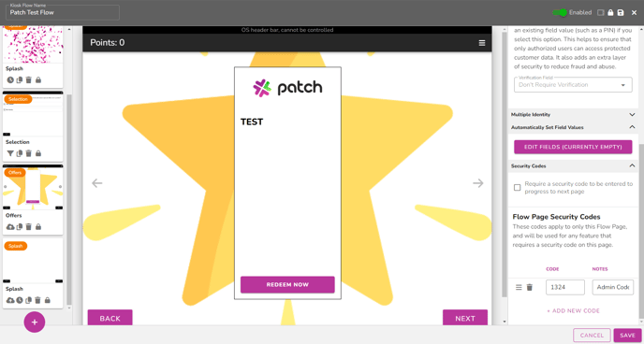This screenshot has height=344, width=644.
Task: Lock the top Splash page
Action: pyautogui.click(x=38, y=80)
